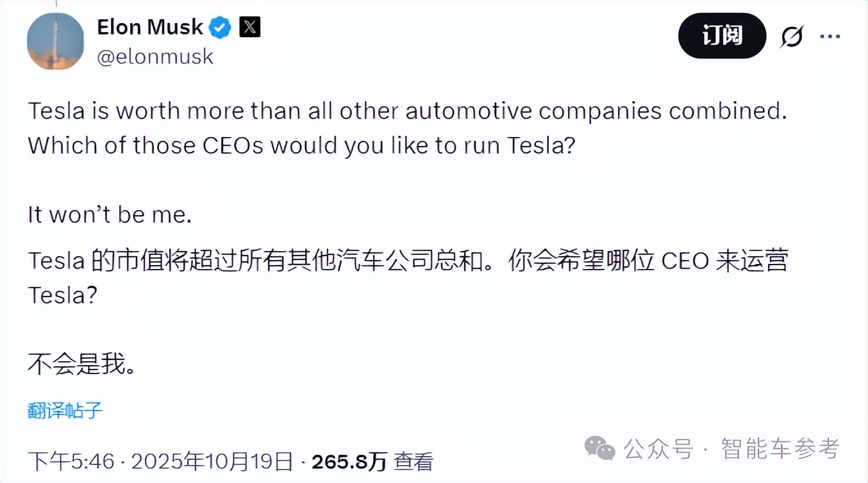
Task: Click the X platform logo icon
Action: (250, 27)
